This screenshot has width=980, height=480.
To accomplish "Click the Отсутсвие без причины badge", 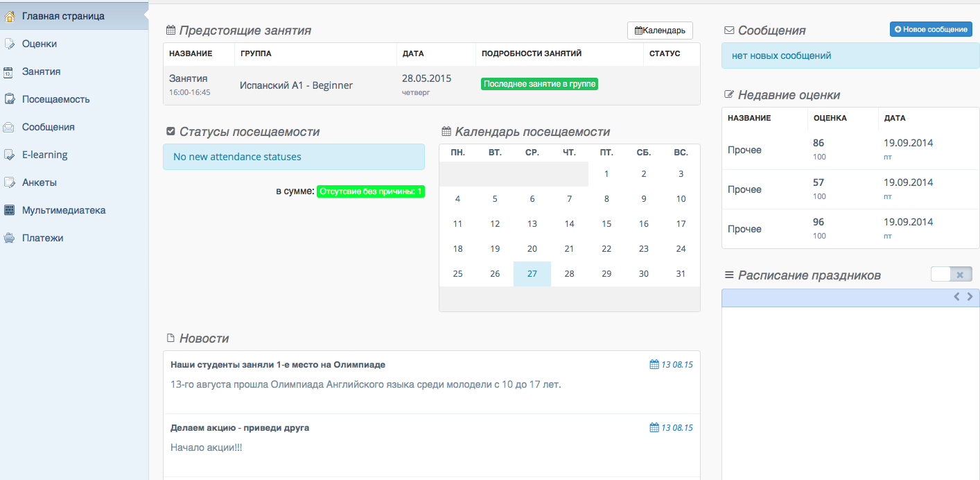I will [371, 191].
